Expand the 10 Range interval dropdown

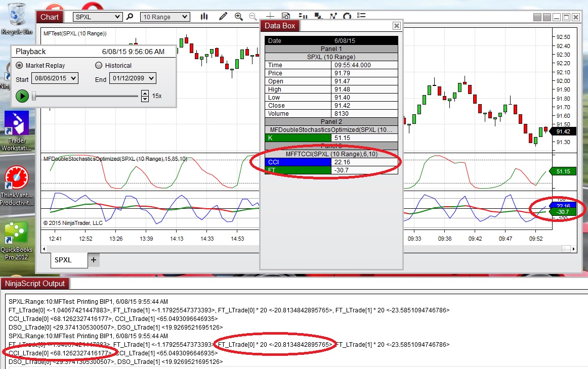coord(165,17)
